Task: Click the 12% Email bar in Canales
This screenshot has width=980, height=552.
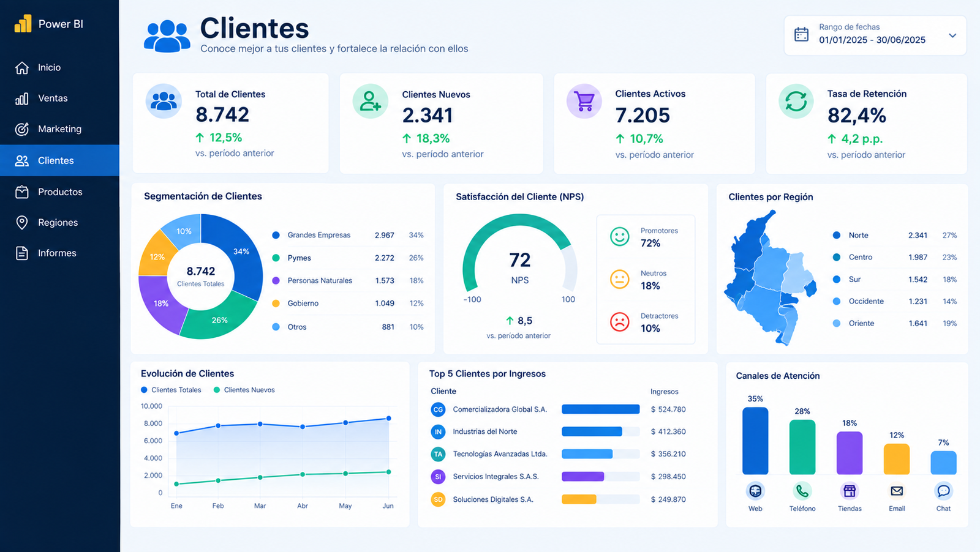Action: tap(897, 459)
